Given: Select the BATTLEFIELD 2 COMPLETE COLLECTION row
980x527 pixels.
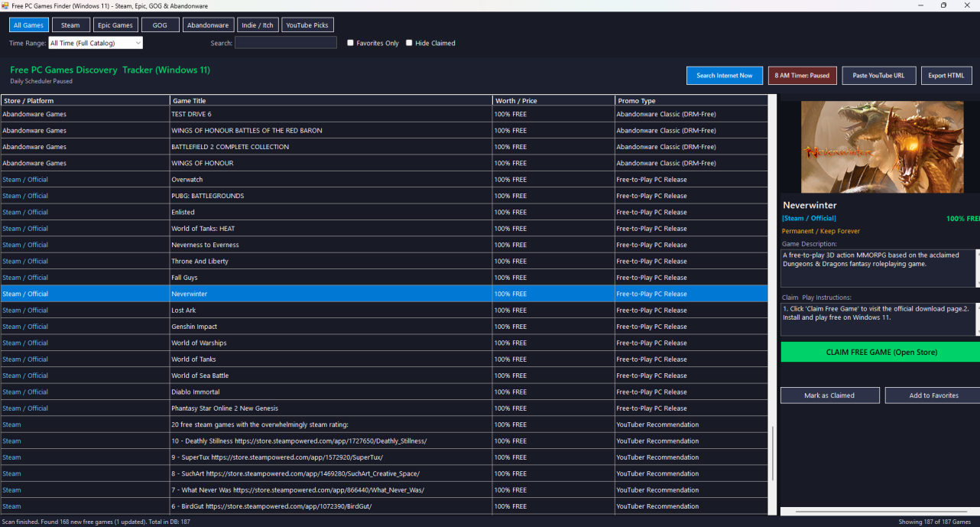Looking at the screenshot, I should pyautogui.click(x=384, y=147).
